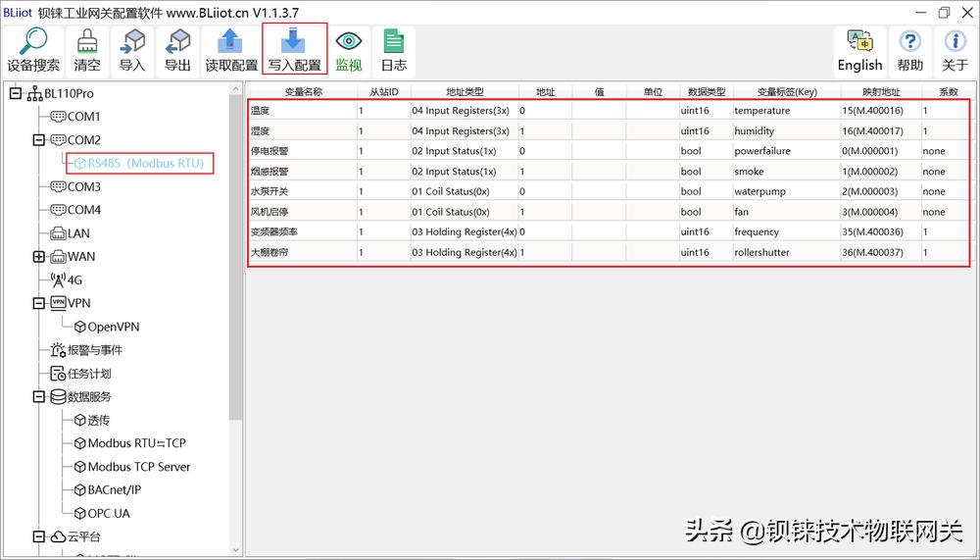Click the 任务计划 clock document icon
The height and width of the screenshot is (560, 980).
58,374
